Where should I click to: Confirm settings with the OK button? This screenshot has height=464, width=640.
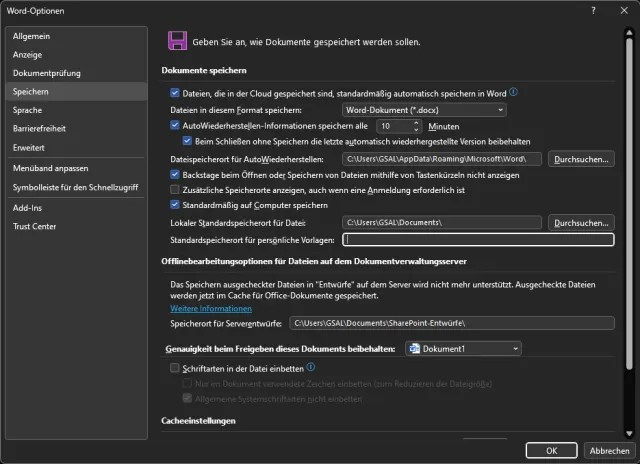point(552,449)
